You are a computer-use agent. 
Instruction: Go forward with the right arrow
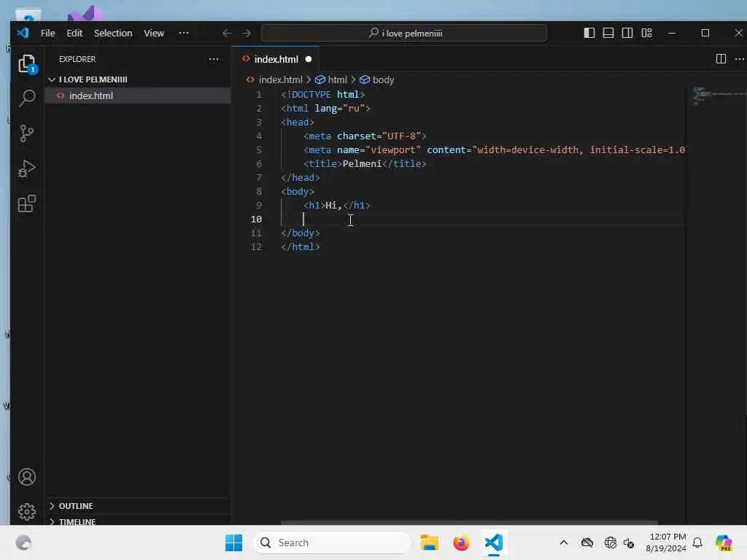pos(247,33)
